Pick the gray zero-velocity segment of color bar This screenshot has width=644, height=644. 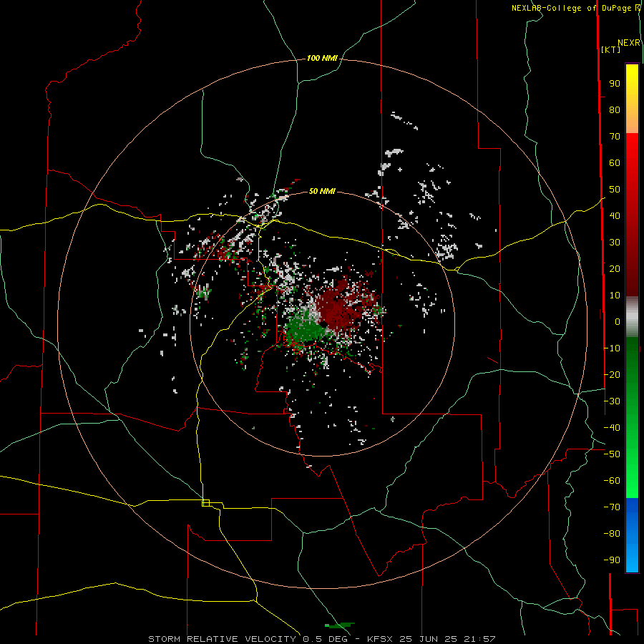(x=632, y=316)
